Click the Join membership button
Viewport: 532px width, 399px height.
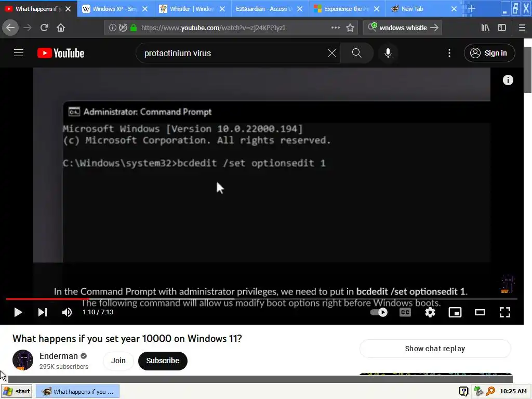(x=118, y=361)
